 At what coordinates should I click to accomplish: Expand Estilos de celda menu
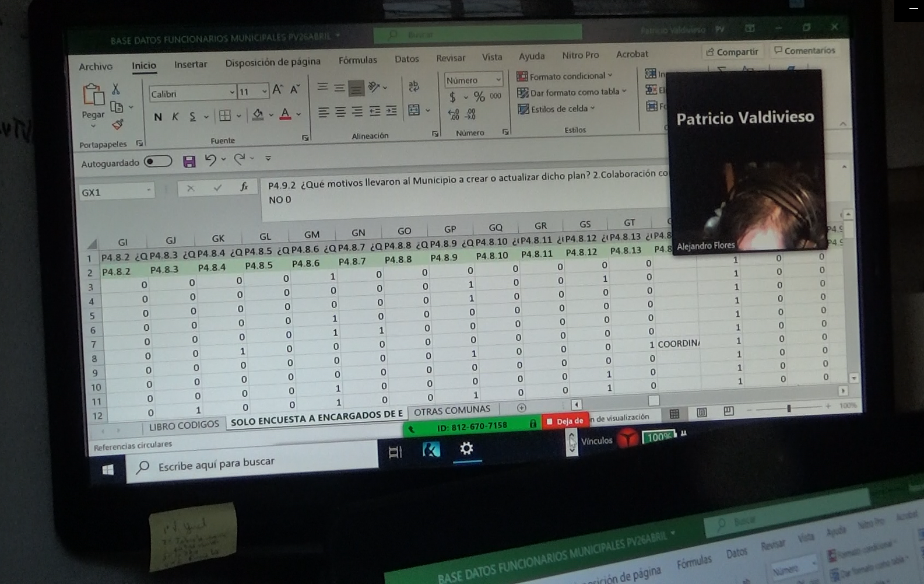[556, 109]
